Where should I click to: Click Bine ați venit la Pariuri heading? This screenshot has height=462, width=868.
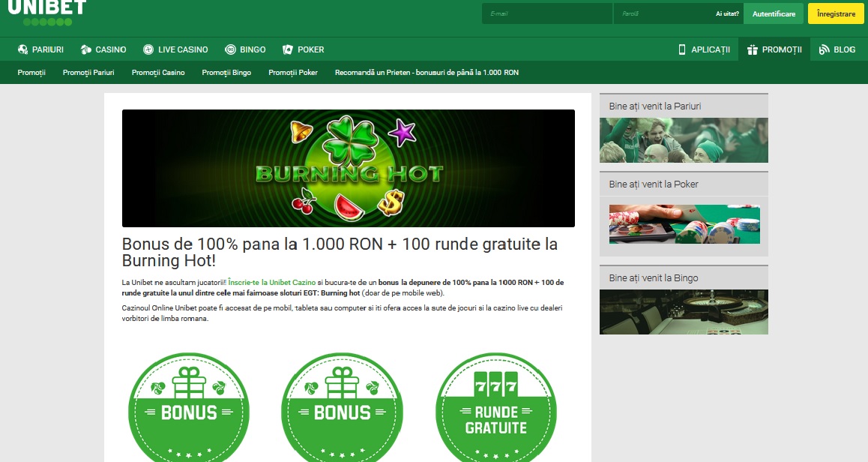click(655, 106)
